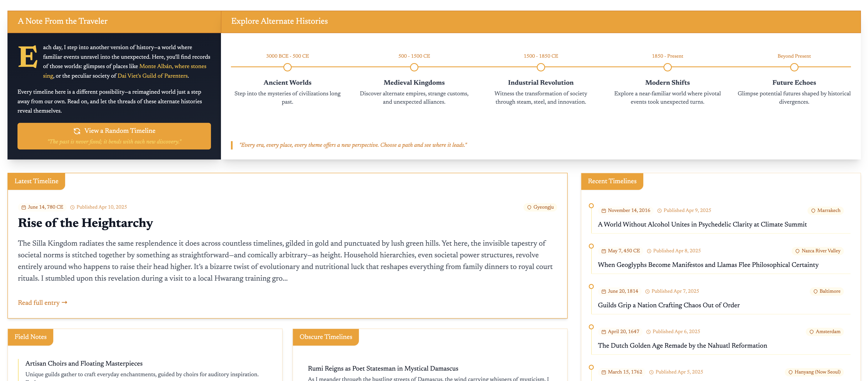Viewport: 868px width, 381px height.
Task: Click the location pin icon next to Gyeongju
Action: 529,207
